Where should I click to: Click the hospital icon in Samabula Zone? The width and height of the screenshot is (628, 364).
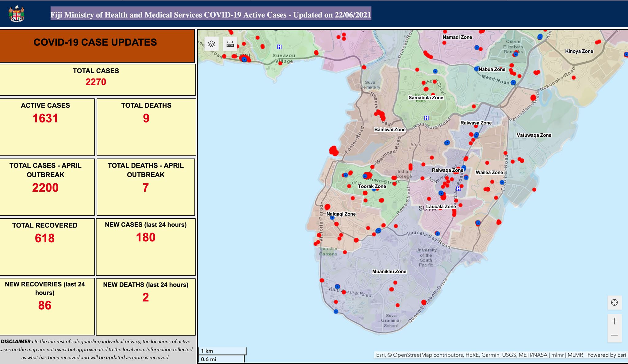(x=426, y=118)
